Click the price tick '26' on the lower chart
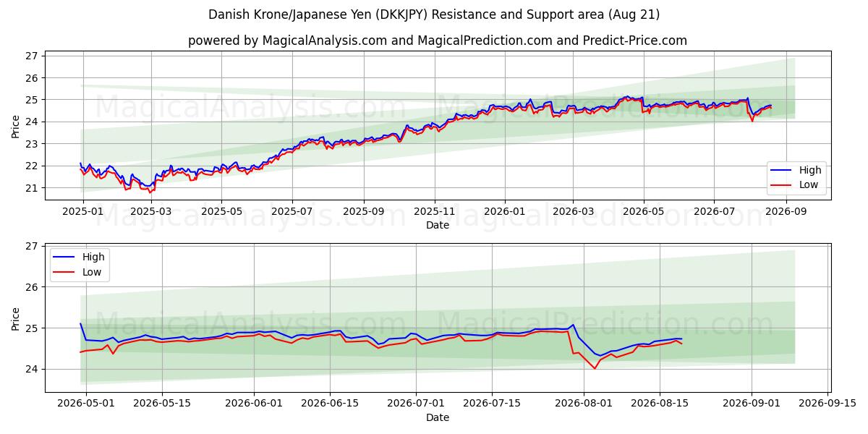The width and height of the screenshot is (868, 434). 33,287
